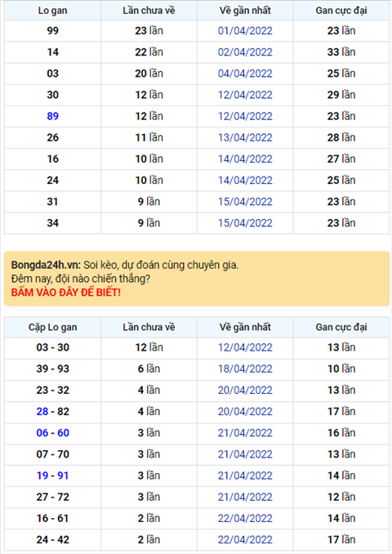Click the 20 lần cell in the 03 row
Image resolution: width=392 pixels, height=554 pixels.
[x=149, y=74]
